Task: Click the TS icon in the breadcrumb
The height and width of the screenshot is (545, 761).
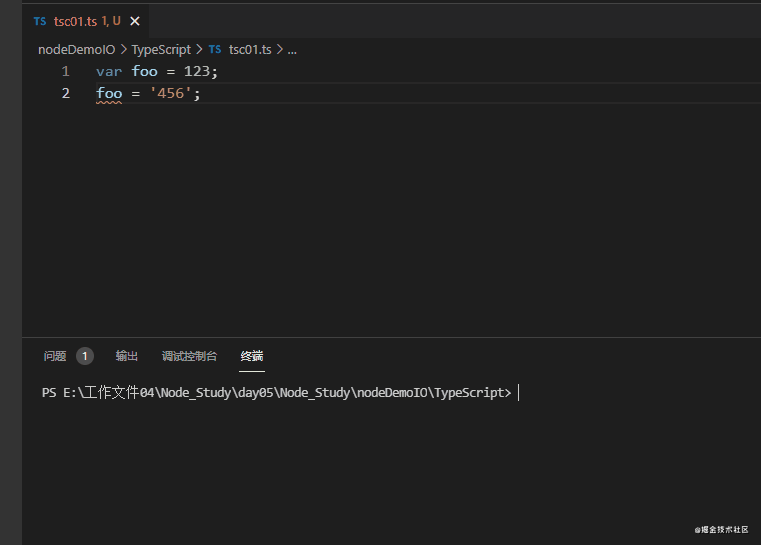Action: (215, 50)
